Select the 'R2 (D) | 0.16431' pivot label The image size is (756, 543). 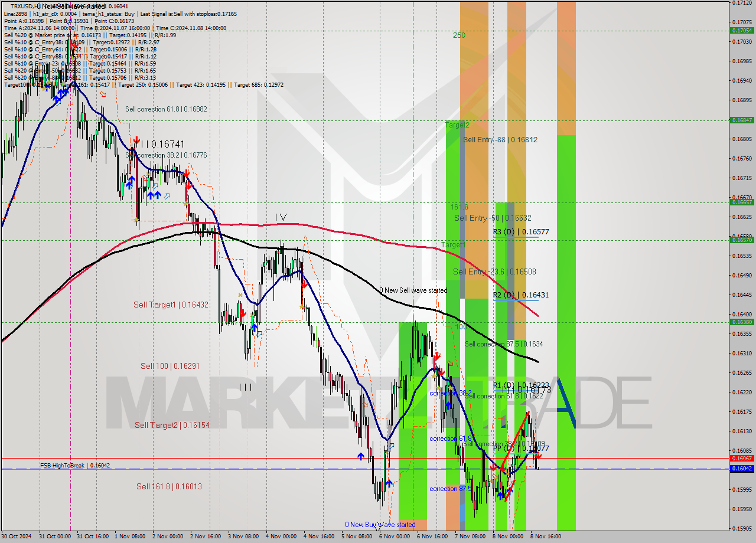coord(521,295)
